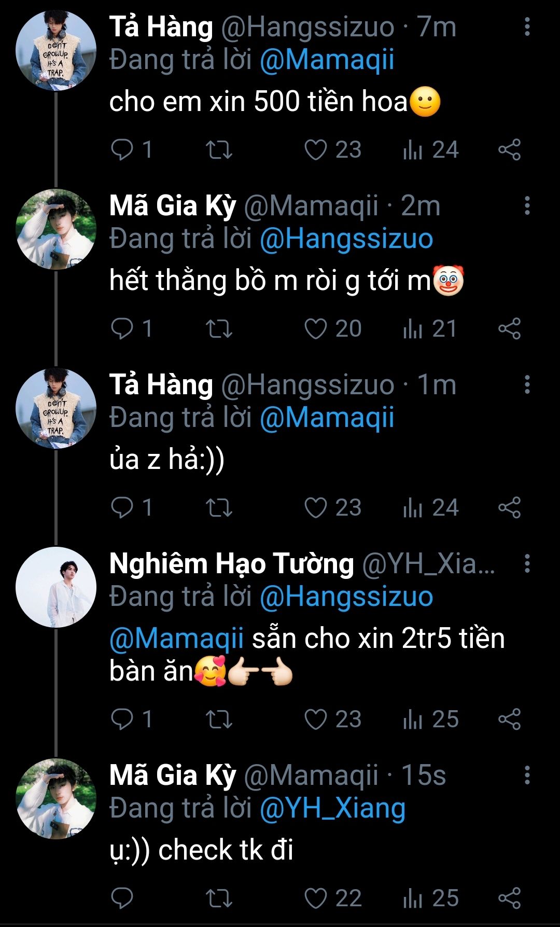The image size is (560, 927).
Task: Open the more menu on "ủa z hả:))" tweet
Action: [x=527, y=384]
